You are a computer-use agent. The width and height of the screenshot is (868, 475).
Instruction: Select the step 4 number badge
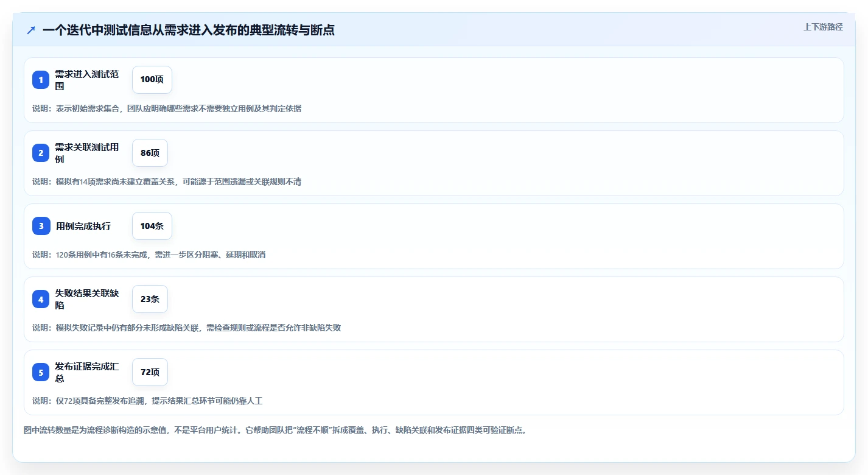click(x=41, y=299)
